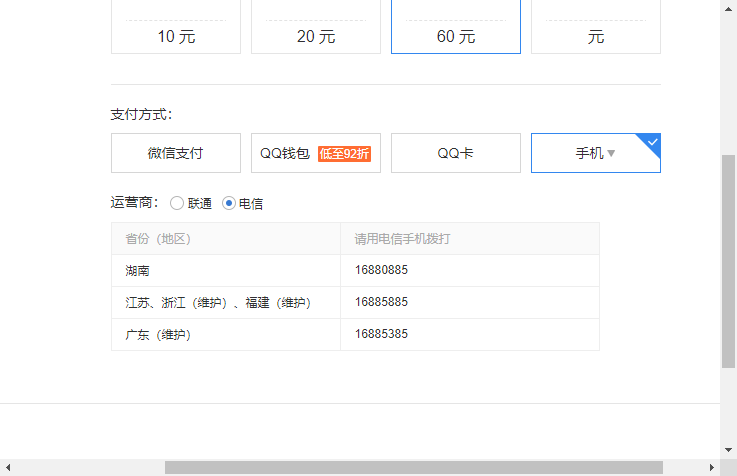The height and width of the screenshot is (476, 737).
Task: Open the 手机 payment dropdown
Action: tap(596, 153)
